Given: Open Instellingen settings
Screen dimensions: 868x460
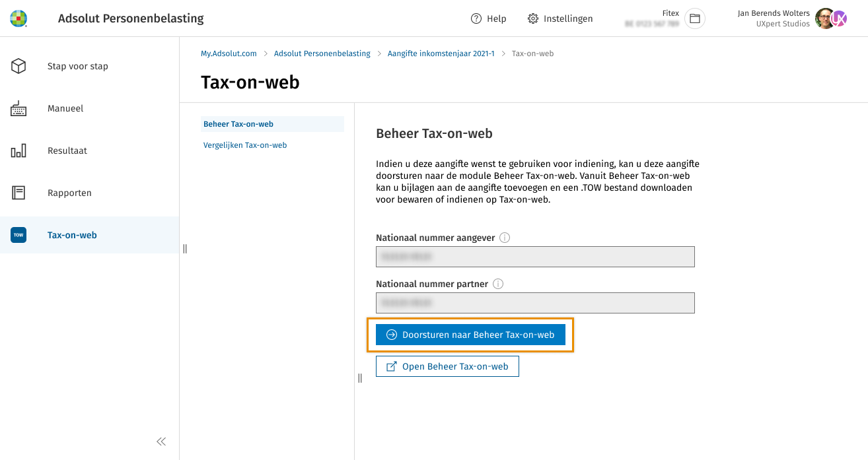Looking at the screenshot, I should pyautogui.click(x=560, y=18).
